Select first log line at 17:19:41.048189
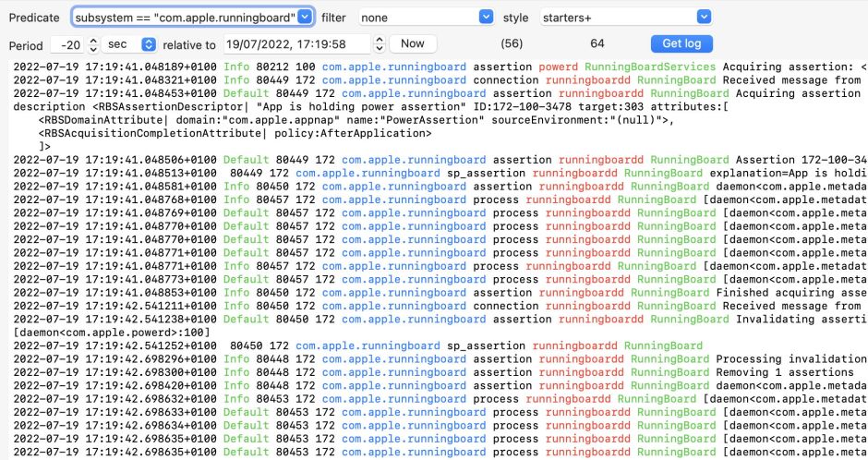The image size is (868, 460). point(434,67)
